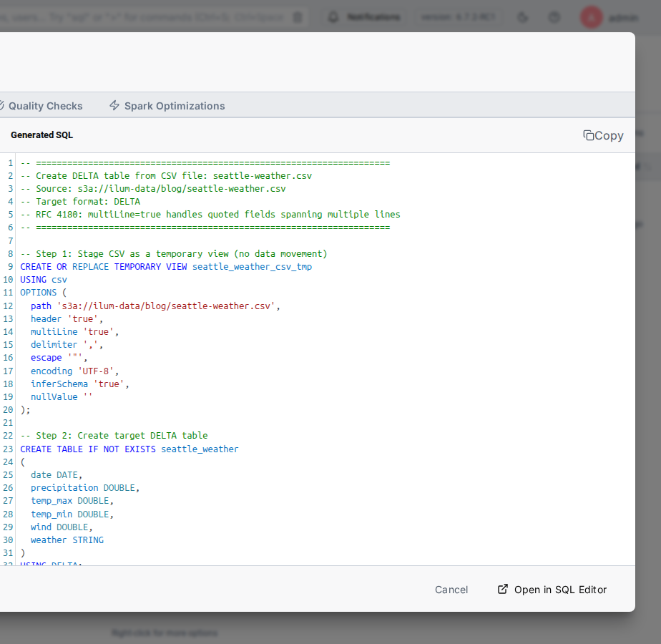Viewport: 661px width, 644px height.
Task: Click the bell Notifications button in header
Action: coord(364,17)
